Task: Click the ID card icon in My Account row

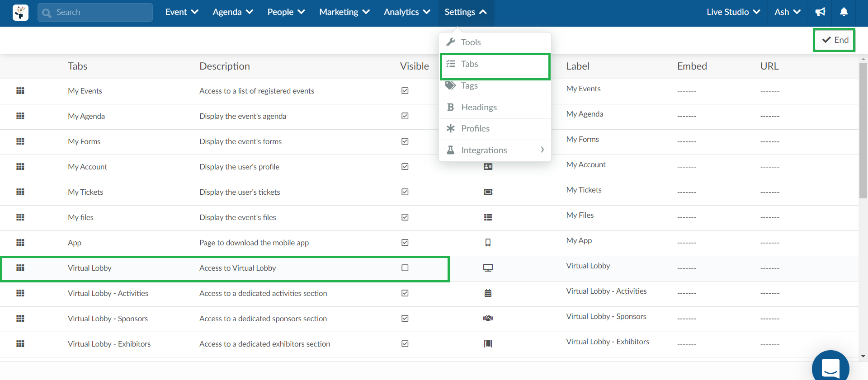Action: [x=488, y=167]
